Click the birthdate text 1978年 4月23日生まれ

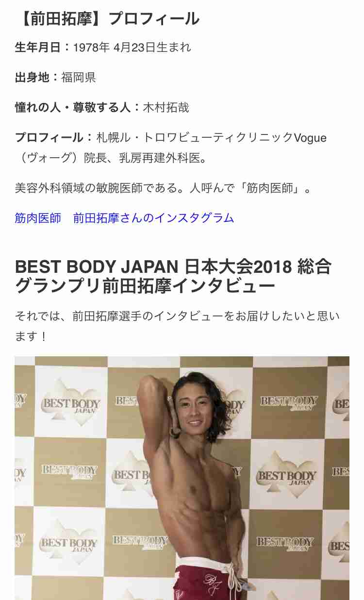pos(132,47)
